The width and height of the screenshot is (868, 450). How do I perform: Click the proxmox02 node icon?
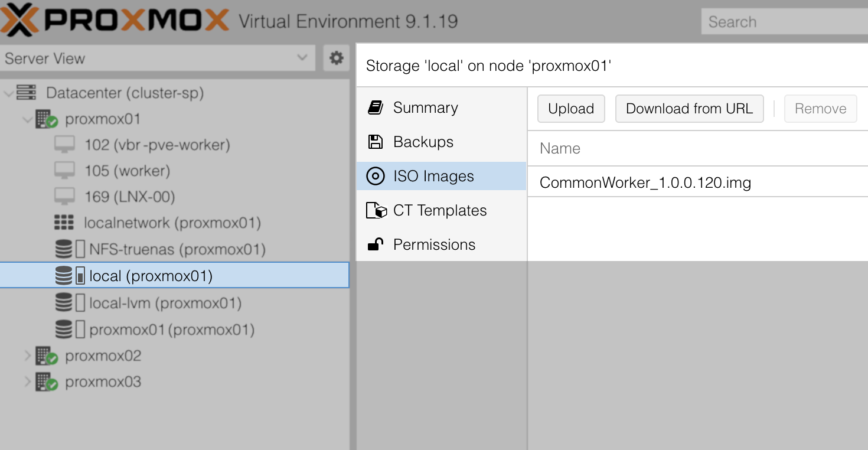pos(46,356)
